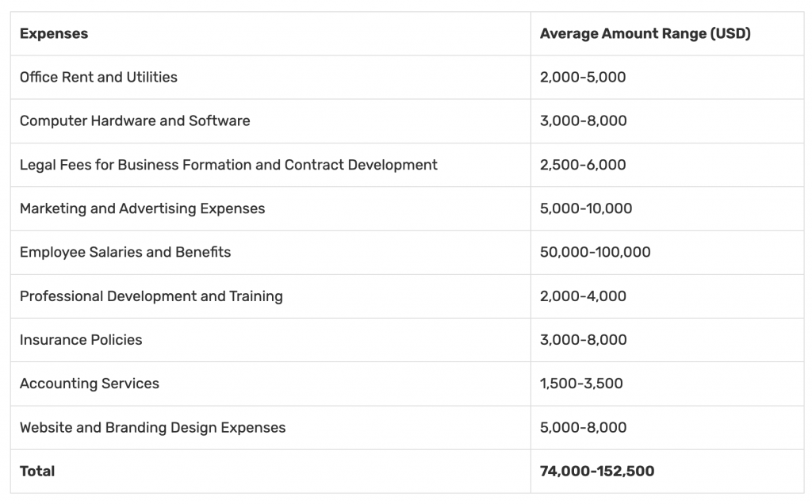Click the Average Amount Range (USD) header
The height and width of the screenshot is (504, 812).
pos(645,34)
